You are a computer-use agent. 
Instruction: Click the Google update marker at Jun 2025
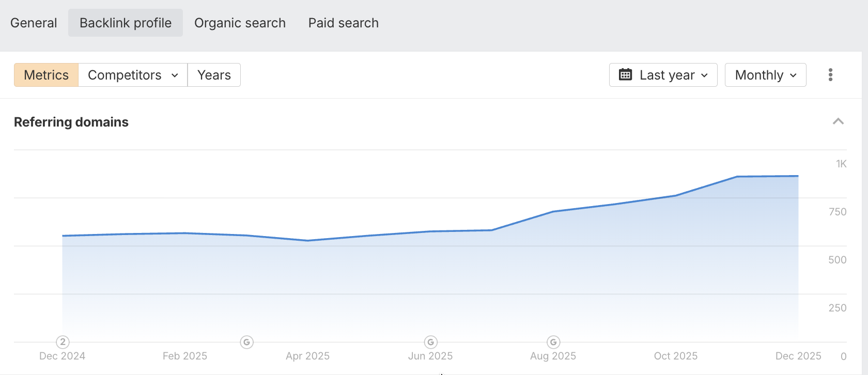pos(430,342)
